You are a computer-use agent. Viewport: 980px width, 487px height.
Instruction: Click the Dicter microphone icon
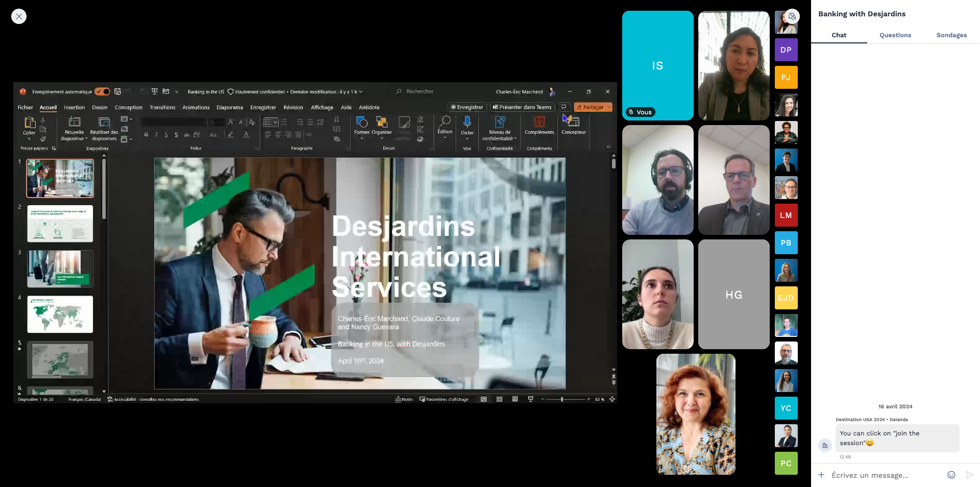point(467,122)
